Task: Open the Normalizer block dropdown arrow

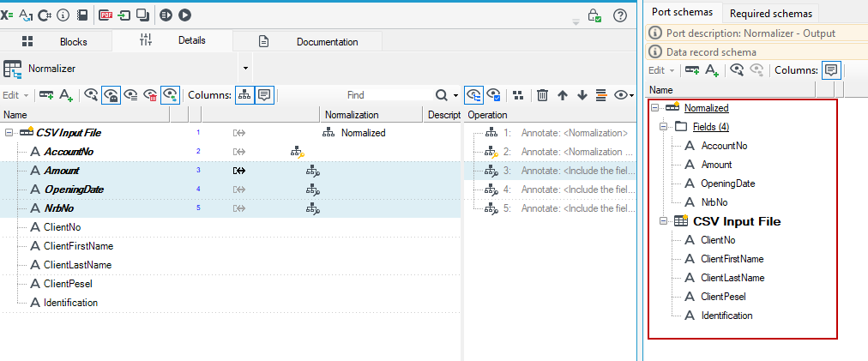Action: pyautogui.click(x=246, y=69)
